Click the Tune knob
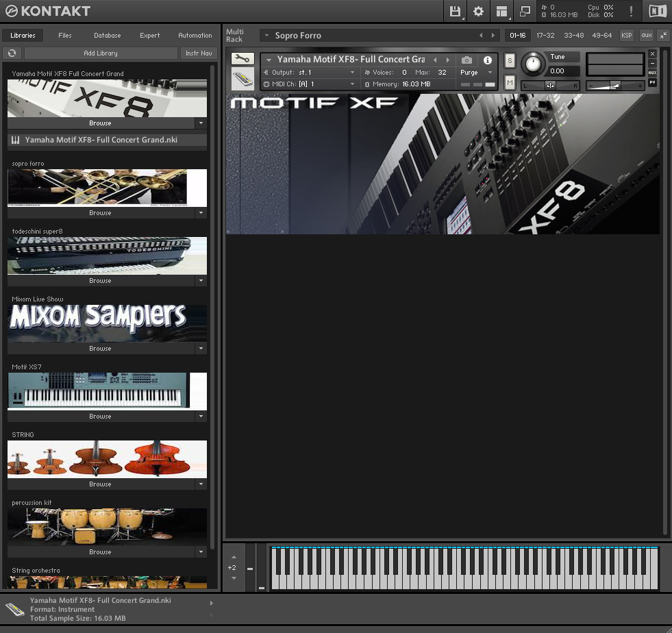This screenshot has height=633, width=672. 533,64
